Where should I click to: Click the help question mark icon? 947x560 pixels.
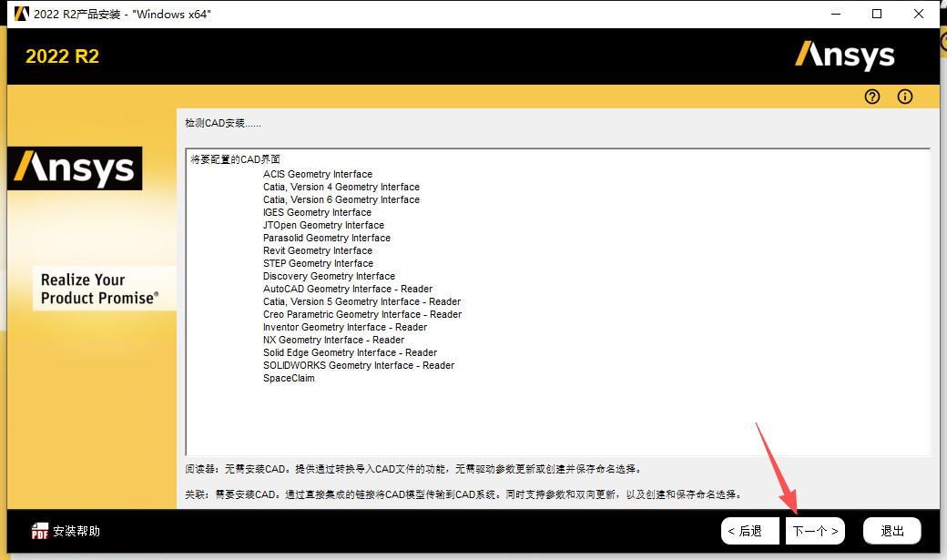click(871, 96)
